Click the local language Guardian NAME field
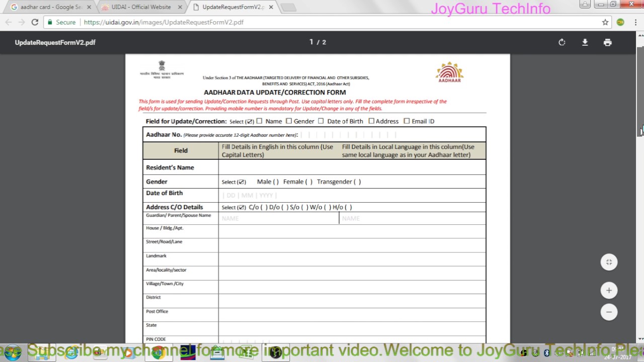Image resolution: width=644 pixels, height=362 pixels. coord(413,218)
